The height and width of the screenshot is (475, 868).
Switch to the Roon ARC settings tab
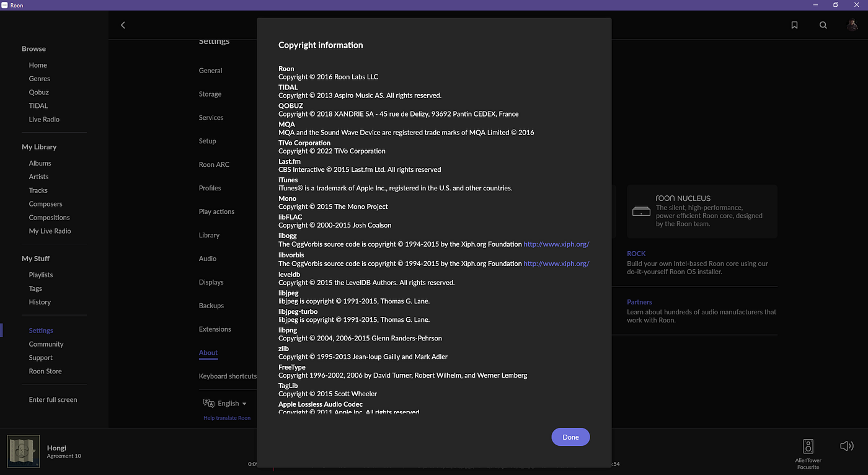coord(214,165)
